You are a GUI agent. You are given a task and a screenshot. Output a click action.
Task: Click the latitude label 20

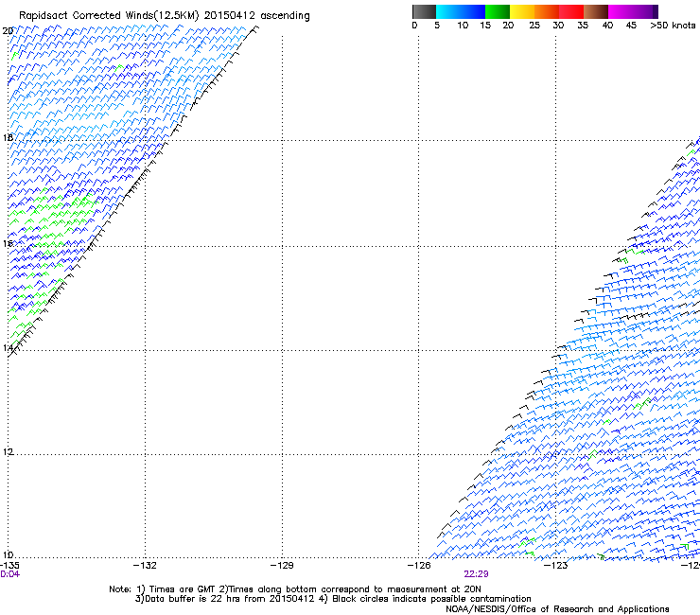[8, 31]
